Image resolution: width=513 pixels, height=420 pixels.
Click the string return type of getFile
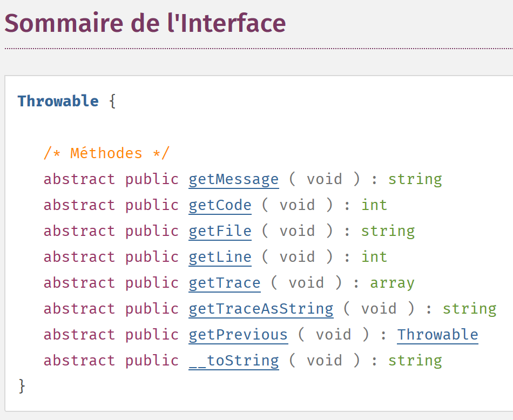[388, 231]
